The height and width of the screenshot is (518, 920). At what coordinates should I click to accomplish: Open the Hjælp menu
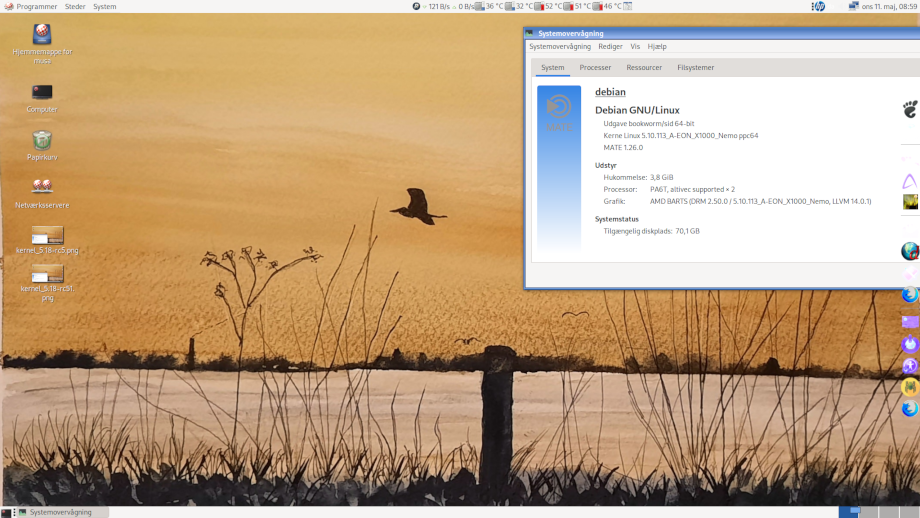pyautogui.click(x=657, y=46)
